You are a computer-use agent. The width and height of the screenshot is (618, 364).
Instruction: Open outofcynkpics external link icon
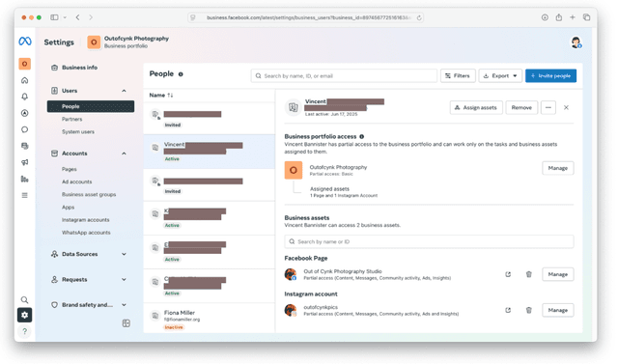click(x=508, y=311)
